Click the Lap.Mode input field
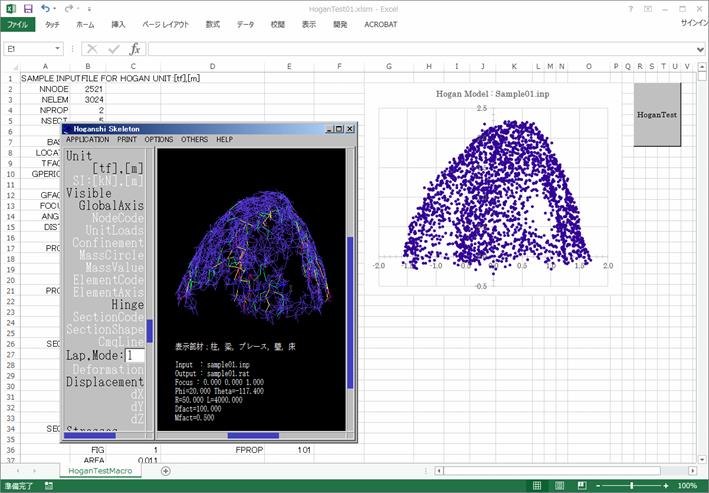Screen dimensions: 709x493 pyautogui.click(x=135, y=356)
